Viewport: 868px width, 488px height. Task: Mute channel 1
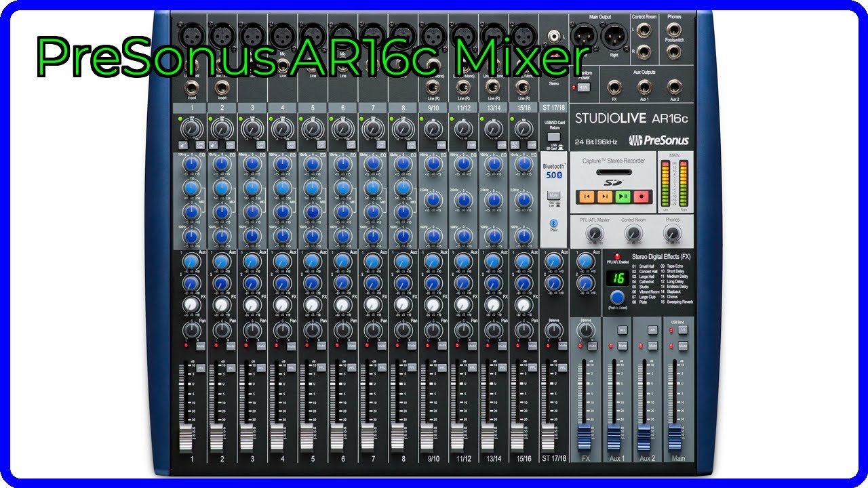[x=202, y=346]
